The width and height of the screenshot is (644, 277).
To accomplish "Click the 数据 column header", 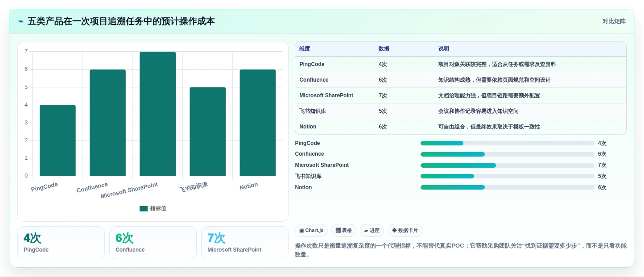I will point(384,49).
